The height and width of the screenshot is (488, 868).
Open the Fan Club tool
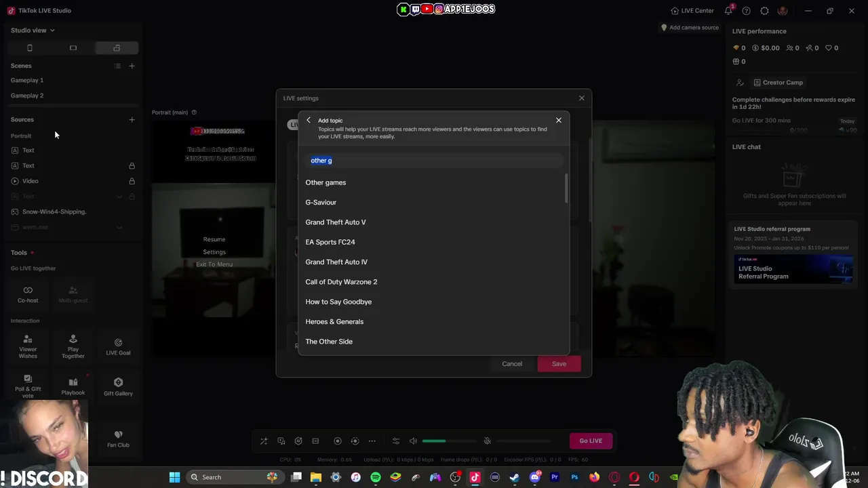[118, 439]
